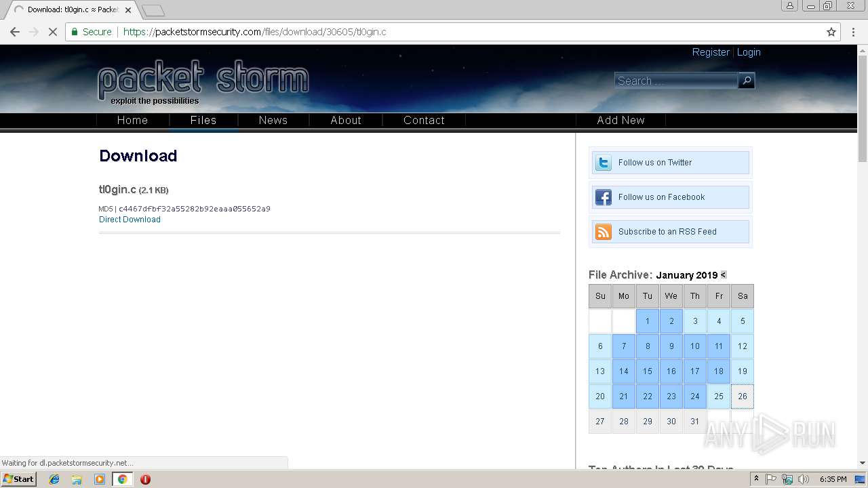Open Home navigation item
The width and height of the screenshot is (868, 488).
pos(132,120)
